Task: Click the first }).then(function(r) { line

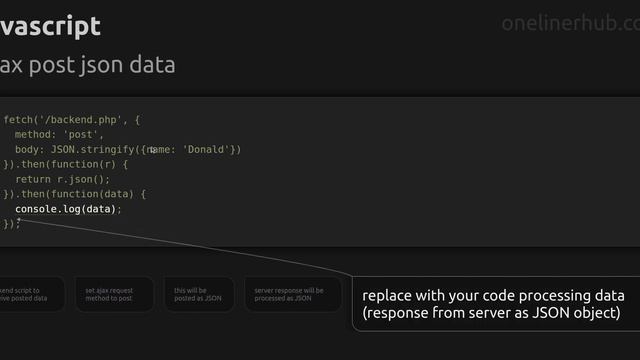Action: [x=66, y=164]
